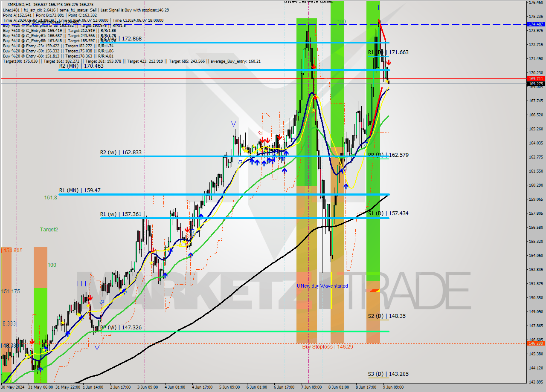
Task: Click the blue 174.487 price tag on axis
Action: click(536, 24)
